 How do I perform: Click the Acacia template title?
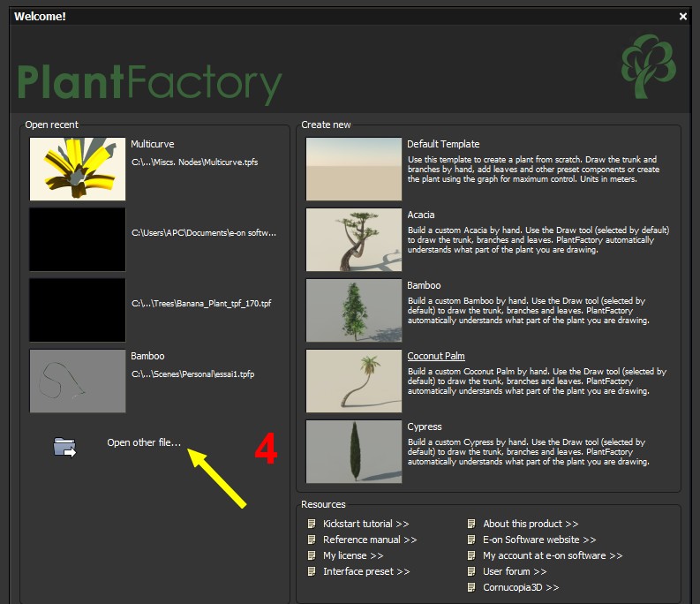tap(420, 215)
